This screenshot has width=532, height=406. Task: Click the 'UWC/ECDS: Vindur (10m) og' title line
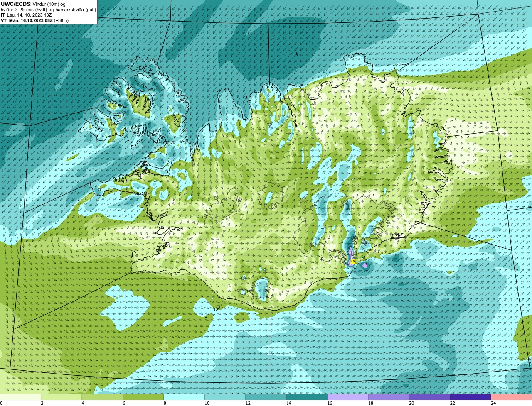click(x=33, y=4)
